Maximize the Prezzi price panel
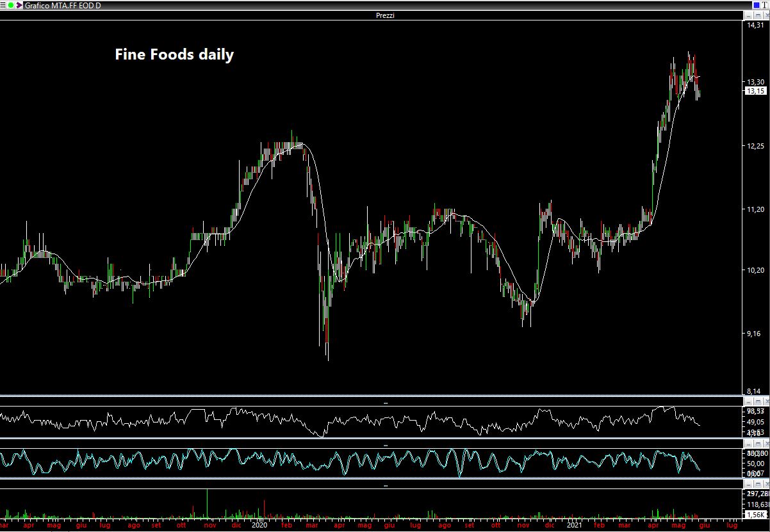770x532 pixels. click(757, 15)
